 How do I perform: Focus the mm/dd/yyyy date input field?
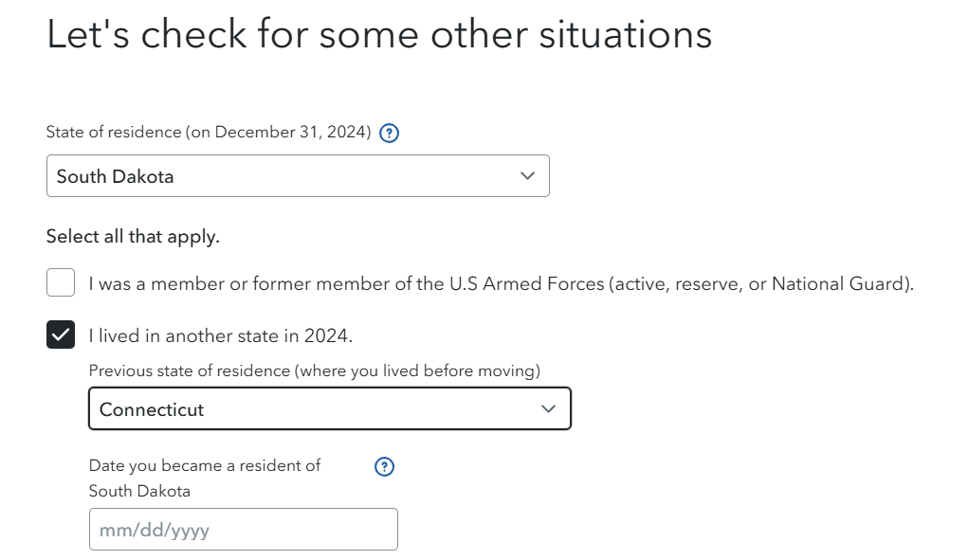243,530
